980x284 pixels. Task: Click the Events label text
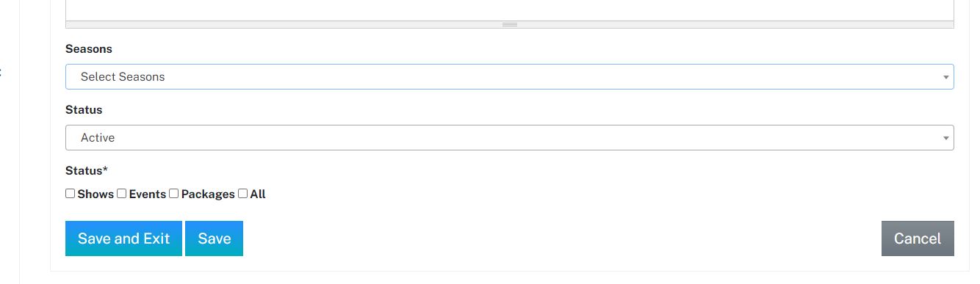point(148,194)
